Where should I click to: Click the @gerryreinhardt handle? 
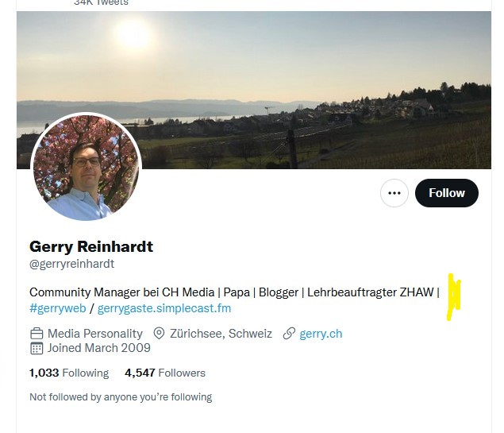click(72, 264)
